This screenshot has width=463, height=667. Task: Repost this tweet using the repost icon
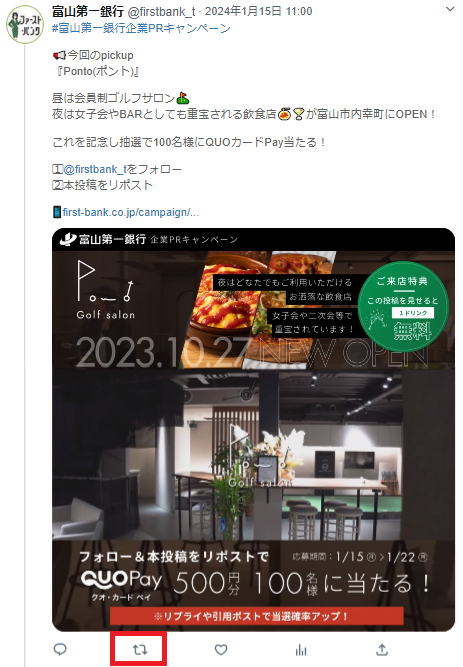pyautogui.click(x=140, y=650)
